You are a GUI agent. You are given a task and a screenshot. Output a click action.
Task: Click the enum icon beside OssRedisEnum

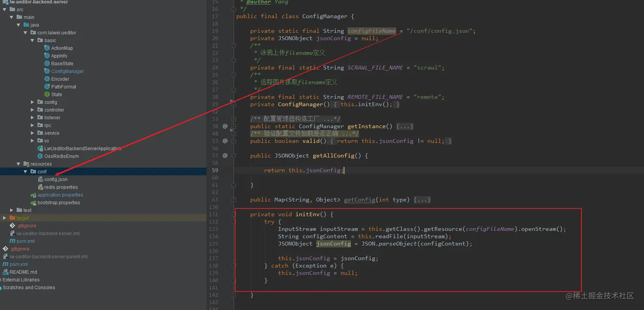pos(40,156)
